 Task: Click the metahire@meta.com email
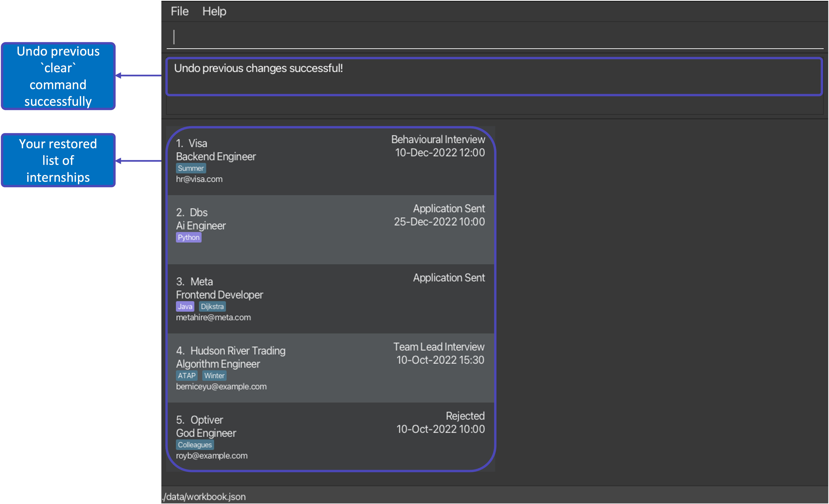pyautogui.click(x=213, y=317)
